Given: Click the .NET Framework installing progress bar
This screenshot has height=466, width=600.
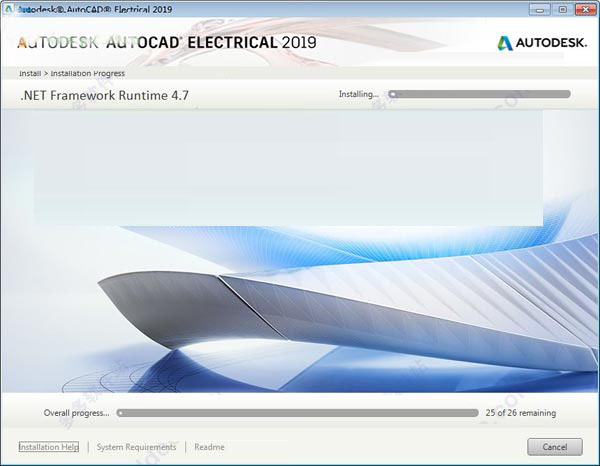Looking at the screenshot, I should (x=479, y=94).
